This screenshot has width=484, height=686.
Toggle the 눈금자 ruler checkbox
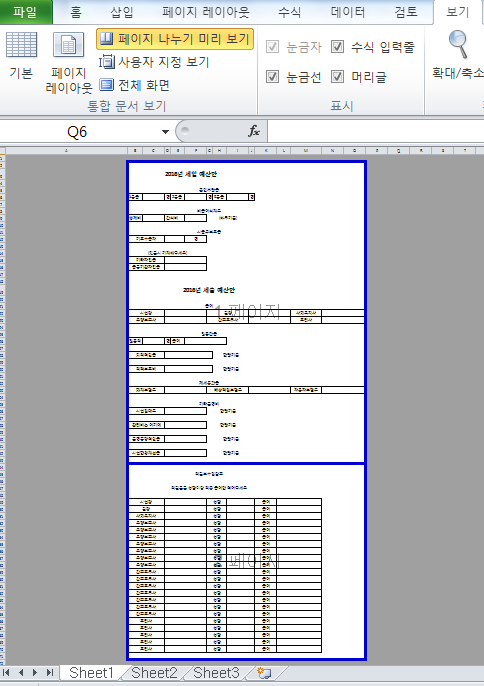tap(272, 47)
